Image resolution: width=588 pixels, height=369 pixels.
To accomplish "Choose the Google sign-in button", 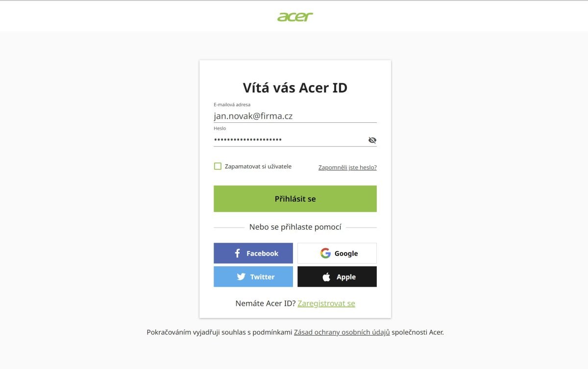I will click(x=337, y=254).
